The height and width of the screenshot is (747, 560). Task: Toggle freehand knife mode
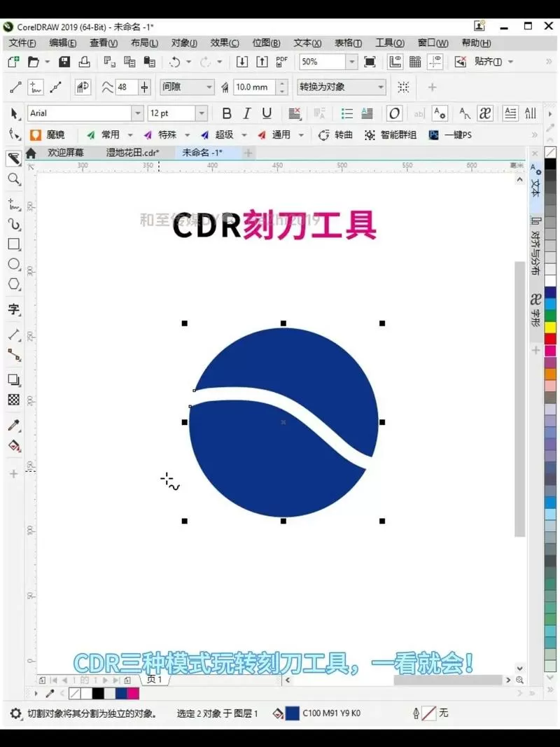coord(36,88)
